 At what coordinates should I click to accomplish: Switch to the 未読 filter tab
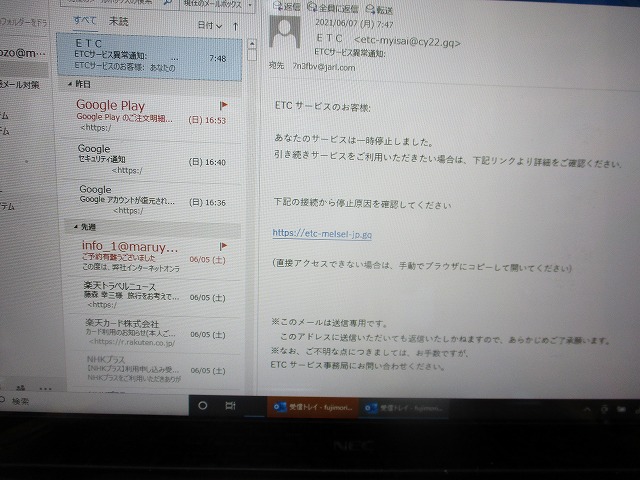118,21
